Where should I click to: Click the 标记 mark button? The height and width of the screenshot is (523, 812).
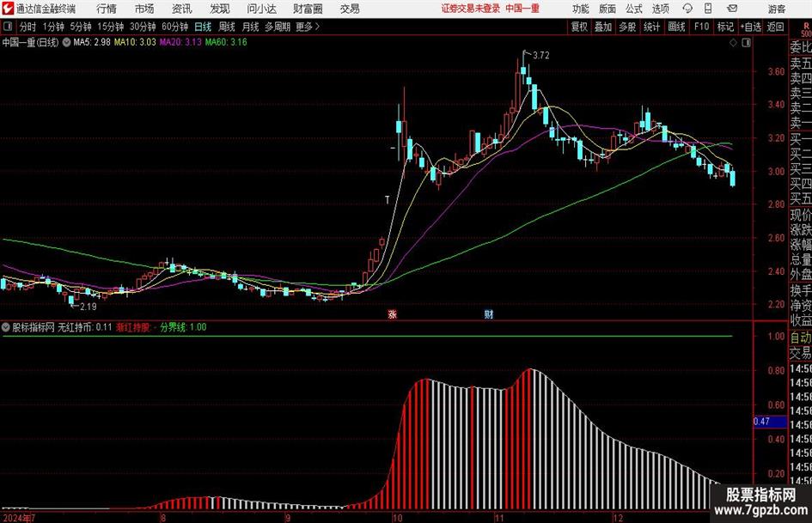[x=725, y=27]
